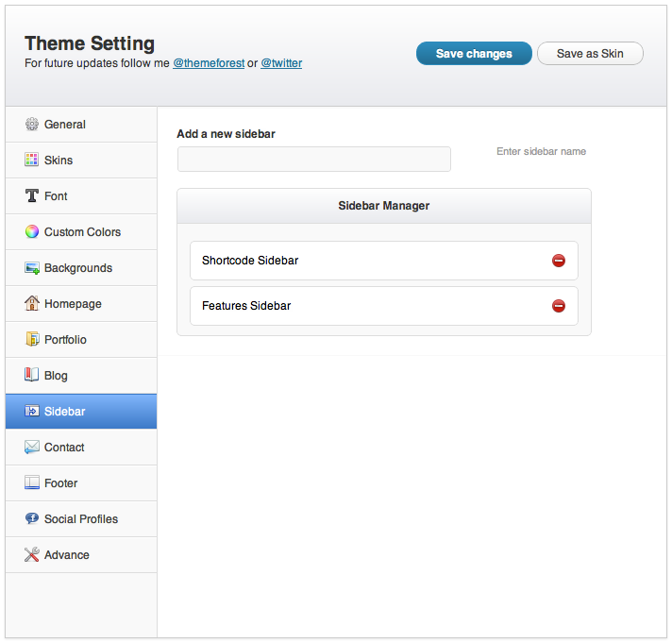Click the Backgrounds picture icon
The height and width of the screenshot is (643, 672).
[32, 268]
